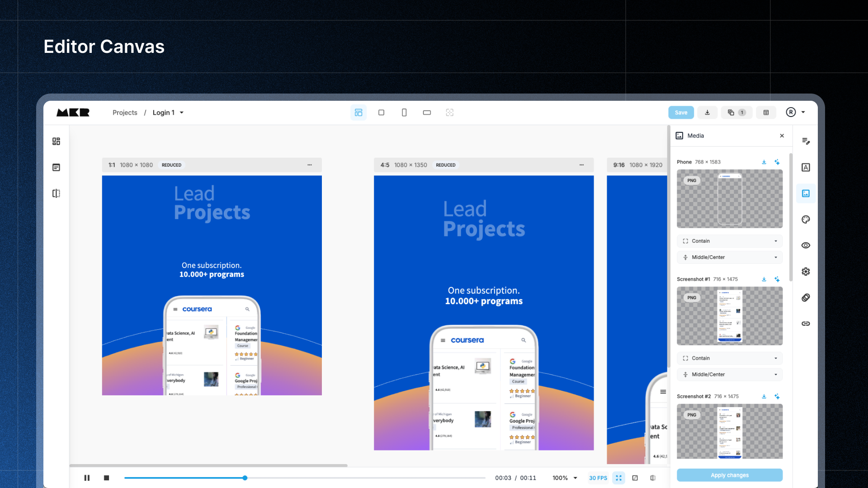This screenshot has height=488, width=868.
Task: Open the Phone Middle/Center alignment dropdown
Action: click(x=730, y=257)
